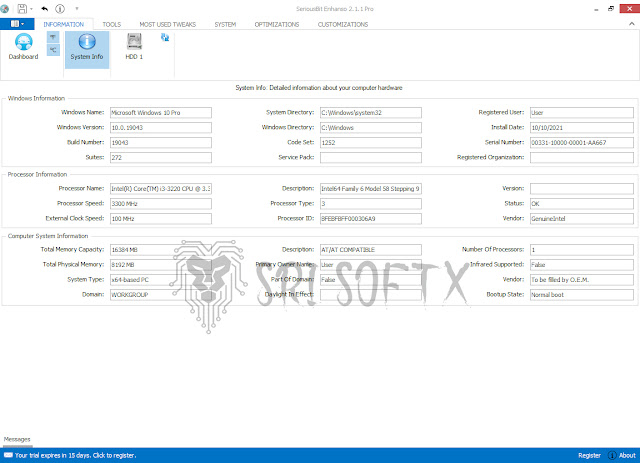Click the External Clock Speed field
Viewport: 640px width, 463px height.
pos(161,219)
